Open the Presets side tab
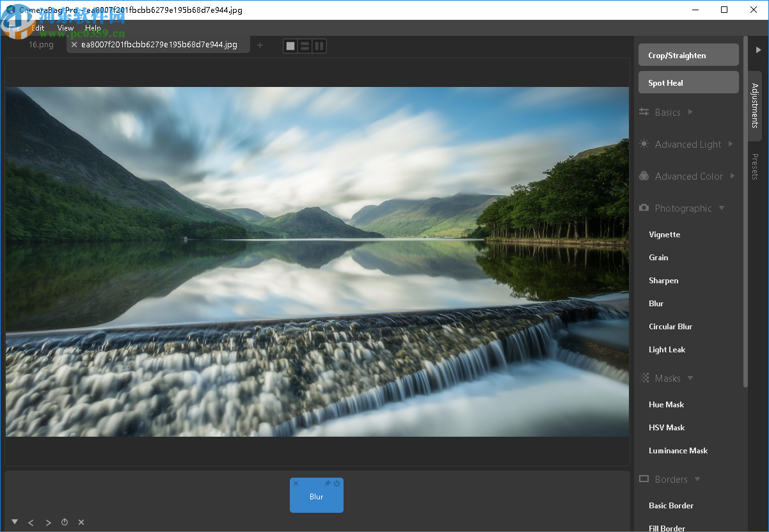 pos(755,167)
